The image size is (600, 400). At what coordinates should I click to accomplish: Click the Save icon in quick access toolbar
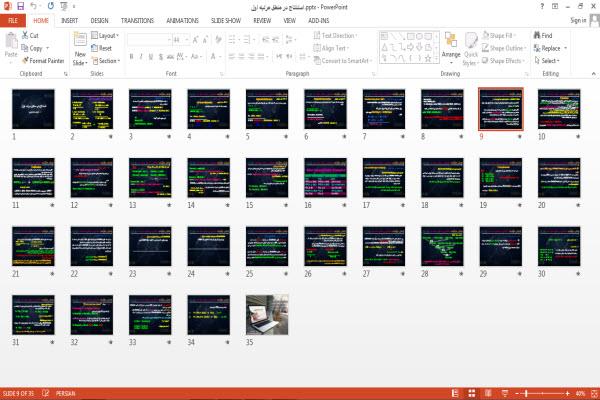click(20, 6)
